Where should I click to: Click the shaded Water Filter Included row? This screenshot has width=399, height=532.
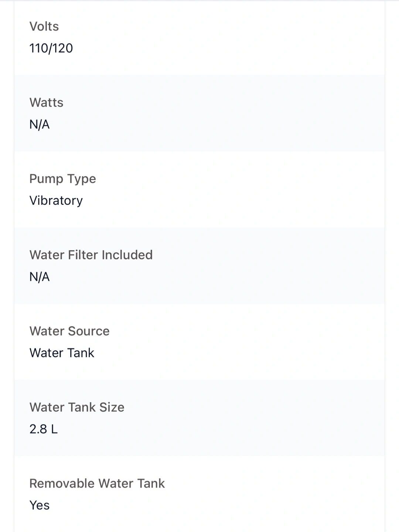[199, 265]
